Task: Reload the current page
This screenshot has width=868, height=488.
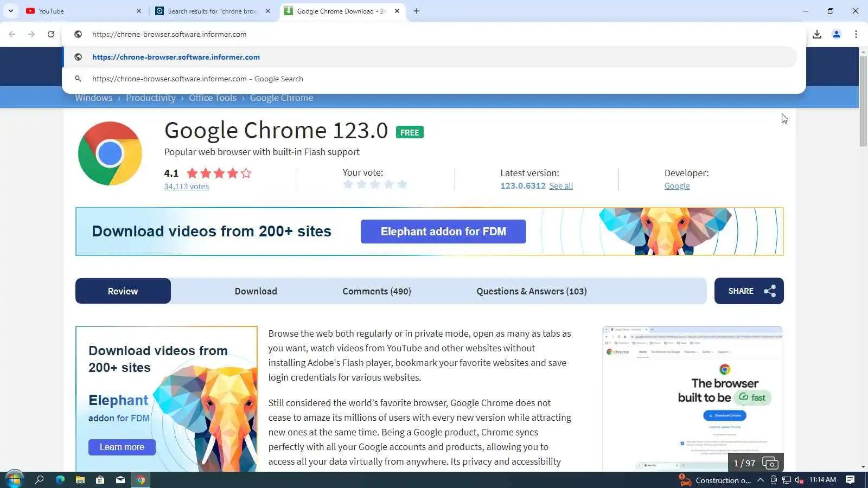Action: [51, 34]
